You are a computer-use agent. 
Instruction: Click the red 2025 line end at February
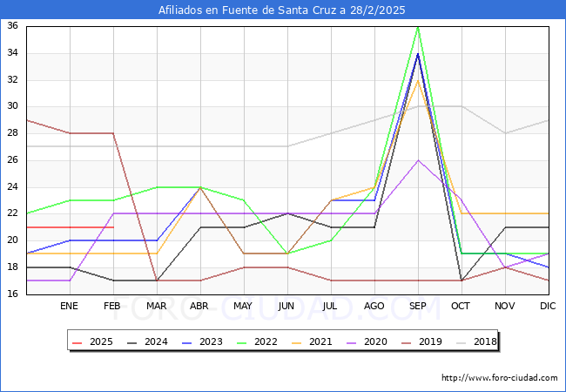coord(113,227)
